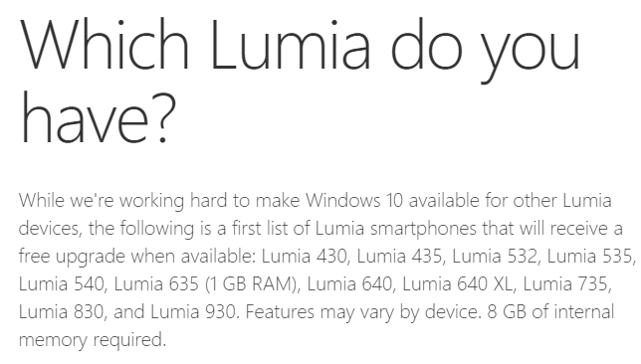Select the "Lumia 930" model text
Viewport: 641px width, 364px height.
pos(193,311)
